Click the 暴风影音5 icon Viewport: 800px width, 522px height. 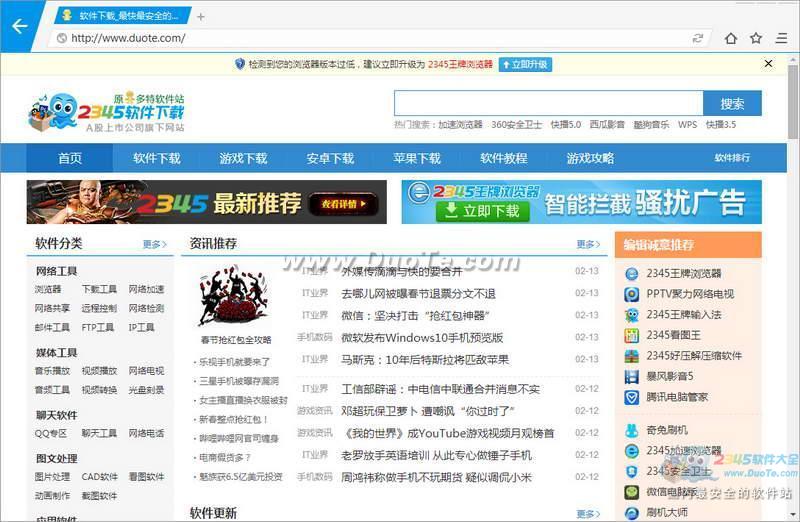(x=632, y=377)
